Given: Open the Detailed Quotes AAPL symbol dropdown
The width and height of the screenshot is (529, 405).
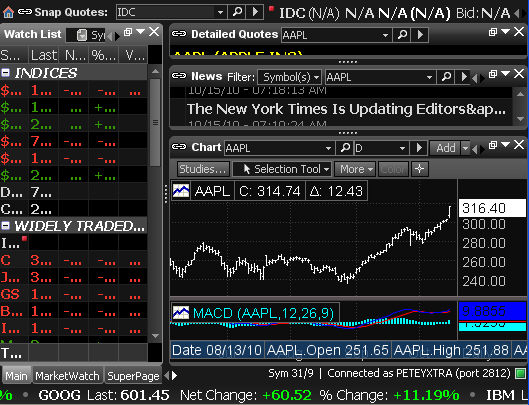Looking at the screenshot, I should tap(385, 35).
